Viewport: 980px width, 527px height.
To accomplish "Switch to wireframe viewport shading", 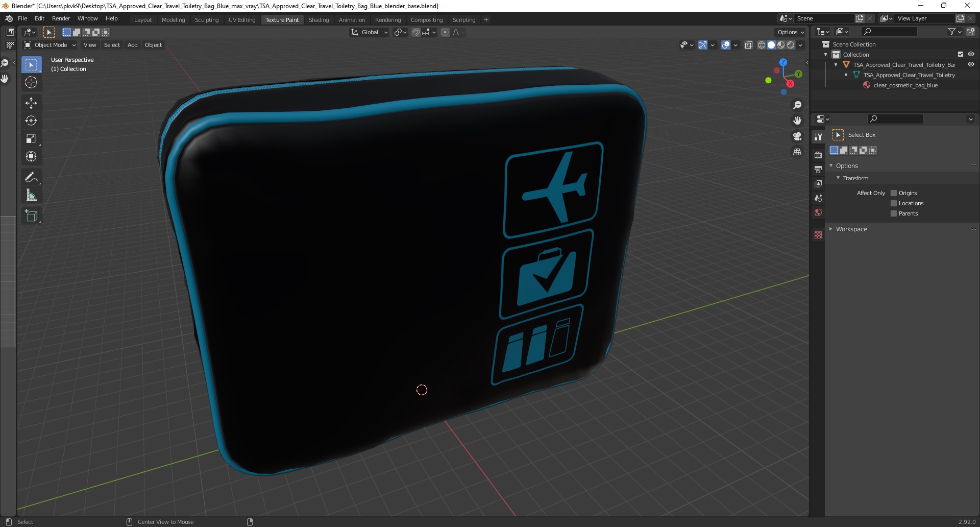I will coord(761,45).
